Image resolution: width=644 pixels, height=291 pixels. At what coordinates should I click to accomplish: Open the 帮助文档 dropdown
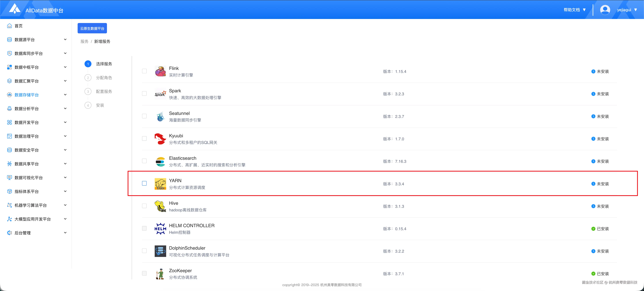click(x=574, y=10)
